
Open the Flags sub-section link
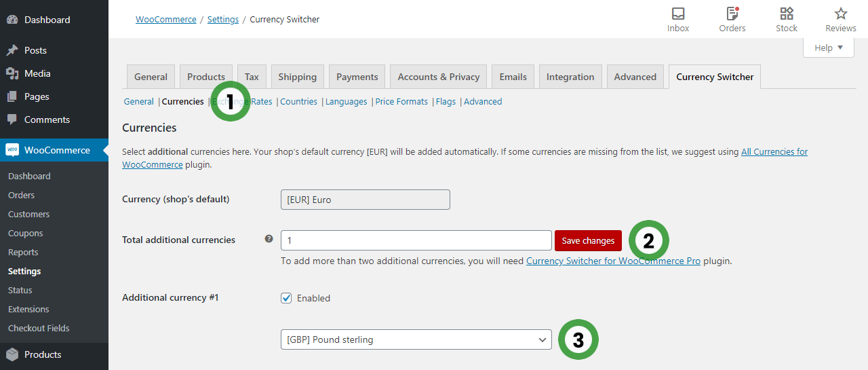[446, 102]
